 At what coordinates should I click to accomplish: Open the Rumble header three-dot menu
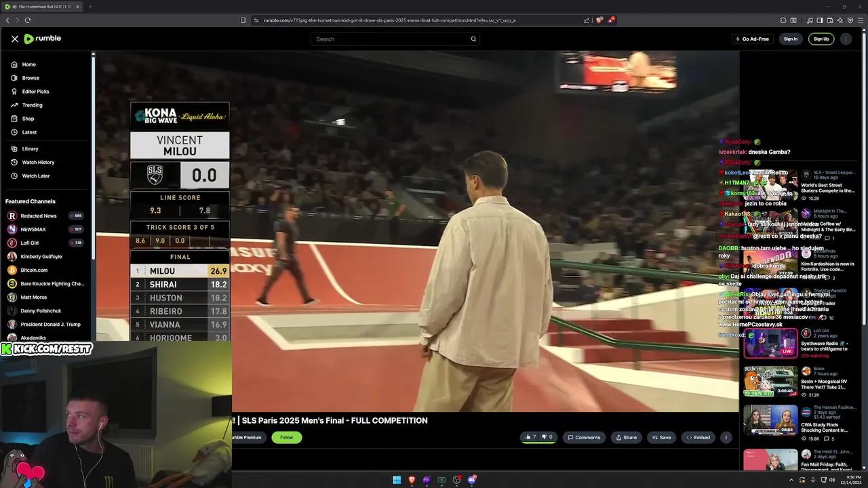coord(845,39)
